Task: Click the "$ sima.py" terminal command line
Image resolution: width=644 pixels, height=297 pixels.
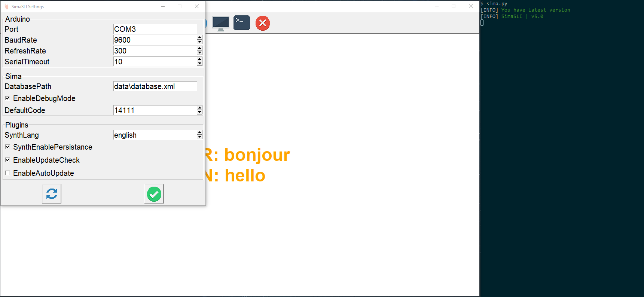Action: point(494,4)
